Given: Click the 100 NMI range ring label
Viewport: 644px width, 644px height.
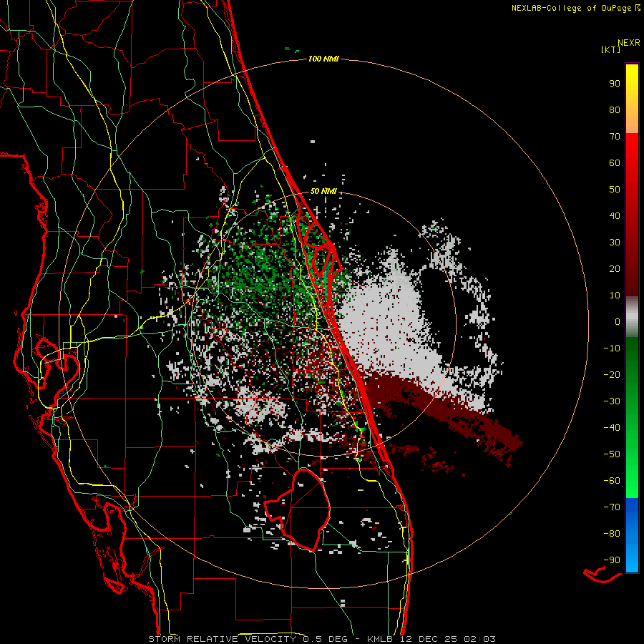Looking at the screenshot, I should click(323, 59).
